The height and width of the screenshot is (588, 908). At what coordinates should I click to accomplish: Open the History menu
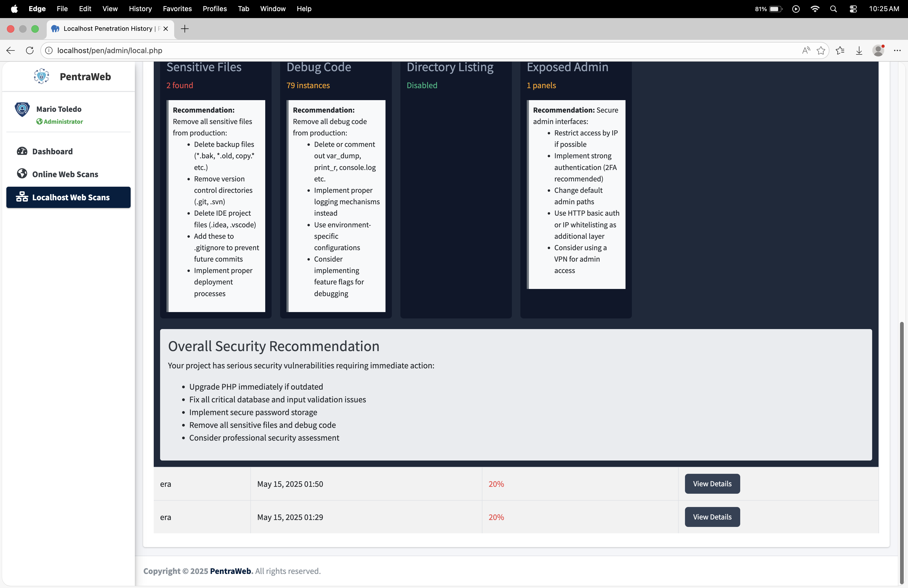click(x=140, y=9)
